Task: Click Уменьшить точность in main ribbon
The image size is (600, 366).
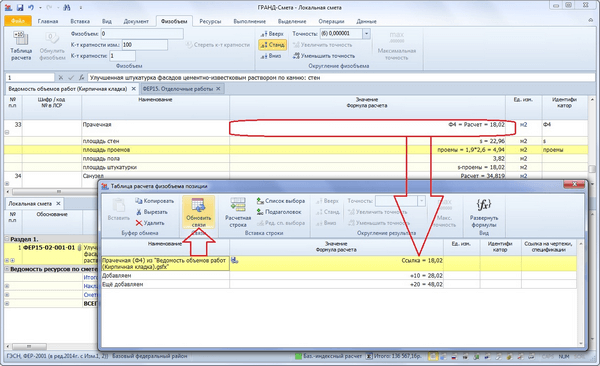Action: [x=324, y=56]
